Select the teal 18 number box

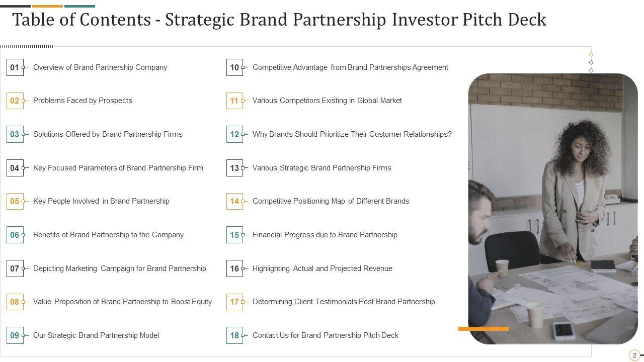[234, 335]
